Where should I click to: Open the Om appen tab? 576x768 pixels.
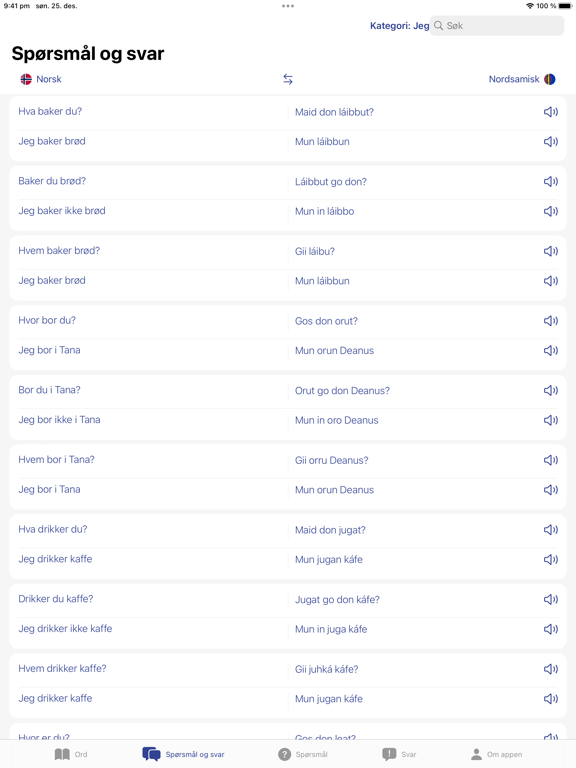[x=496, y=754]
